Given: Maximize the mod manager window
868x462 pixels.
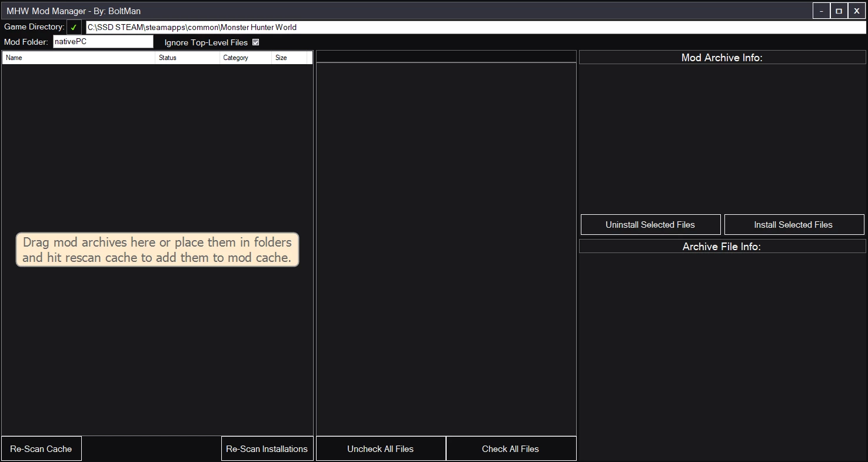Looking at the screenshot, I should click(839, 11).
